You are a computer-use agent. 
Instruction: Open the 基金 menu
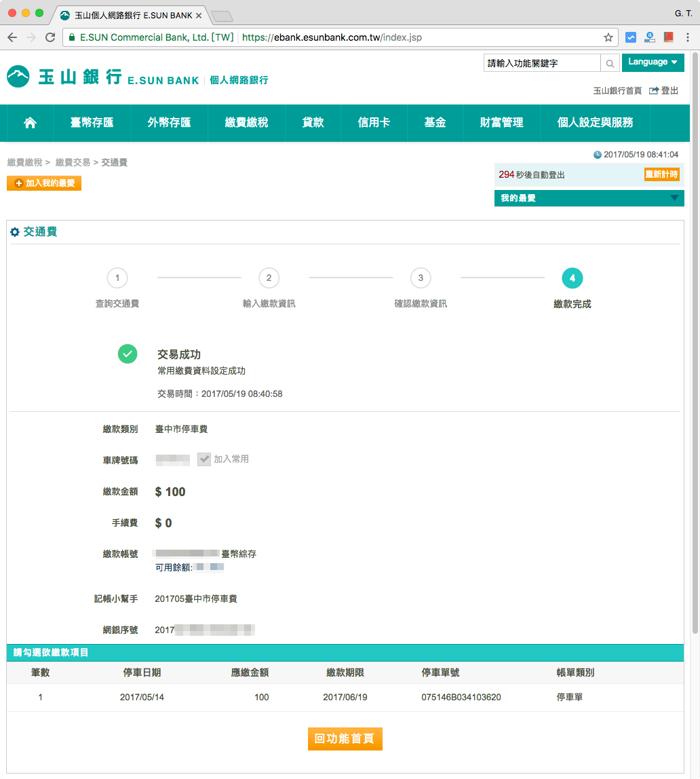pos(435,123)
